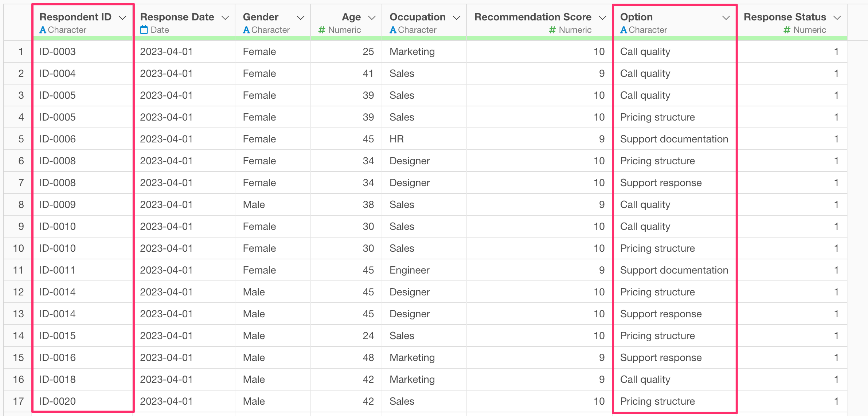
Task: Click Numeric hash icon under Response Status
Action: pos(787,30)
